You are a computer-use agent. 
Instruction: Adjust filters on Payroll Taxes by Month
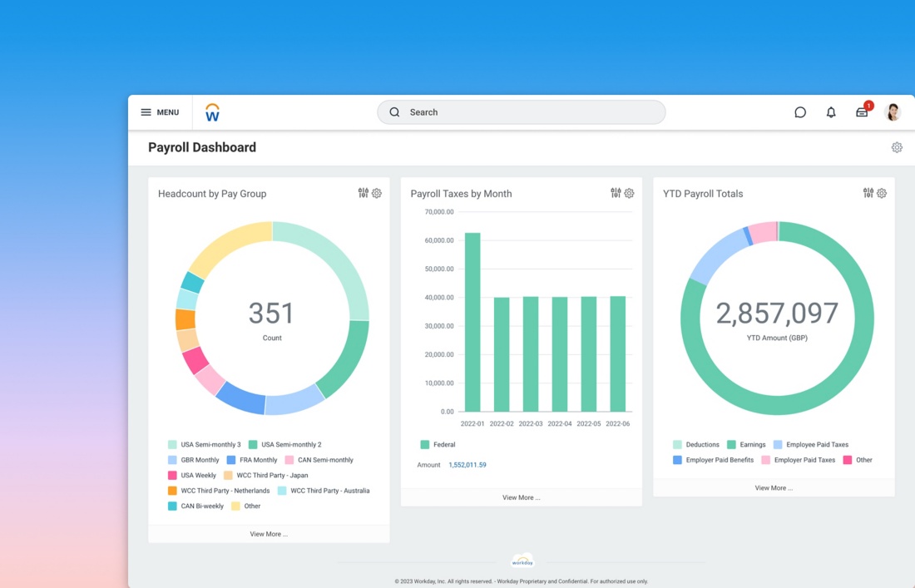(616, 193)
